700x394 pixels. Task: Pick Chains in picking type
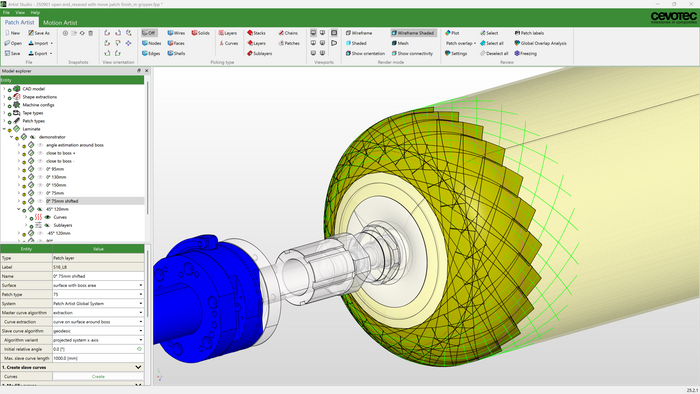288,33
